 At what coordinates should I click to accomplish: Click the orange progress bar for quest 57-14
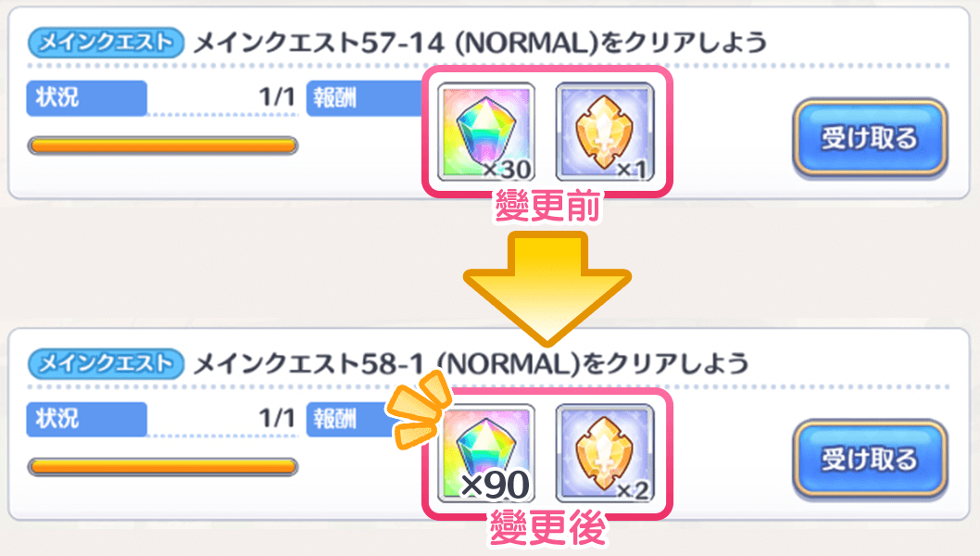[x=162, y=145]
